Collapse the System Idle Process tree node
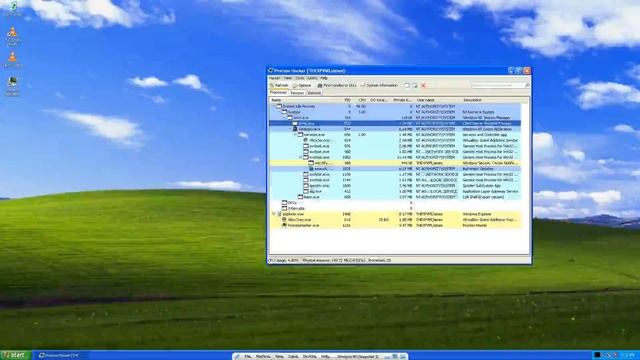640x360 pixels. (274, 106)
